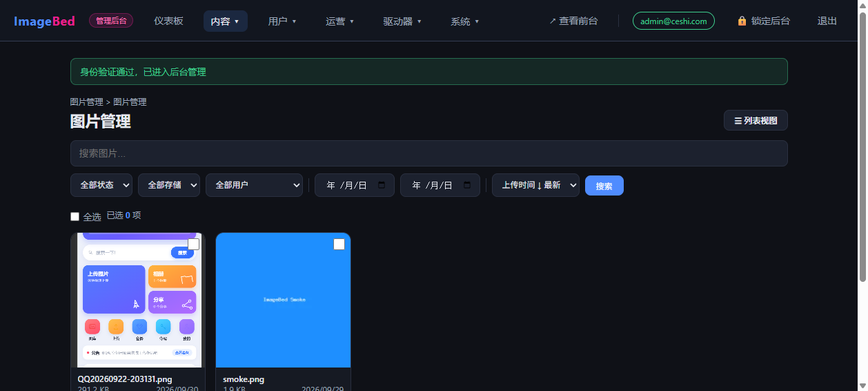Click the 管理后台 badge
This screenshot has height=391, width=868.
pyautogui.click(x=111, y=21)
